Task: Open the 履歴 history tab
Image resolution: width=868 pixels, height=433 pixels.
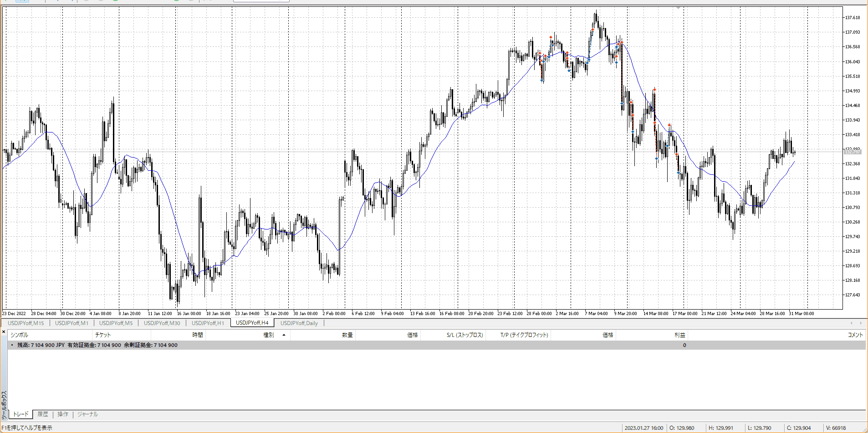Action: pos(43,414)
